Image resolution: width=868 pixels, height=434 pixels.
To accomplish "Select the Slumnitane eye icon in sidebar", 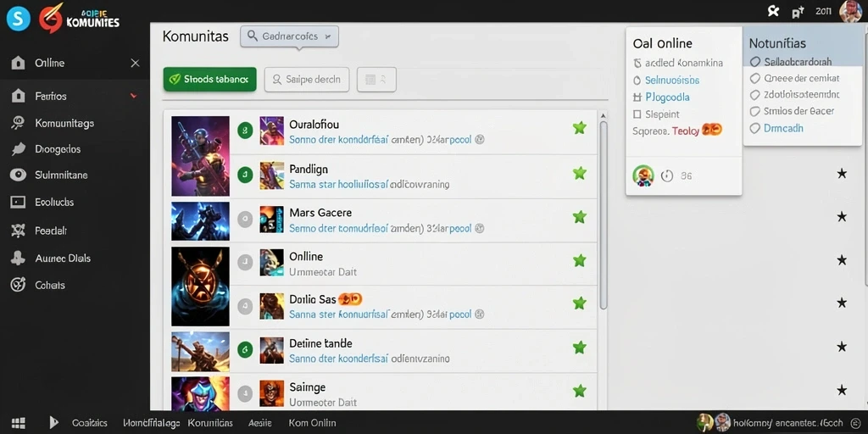I will 19,175.
